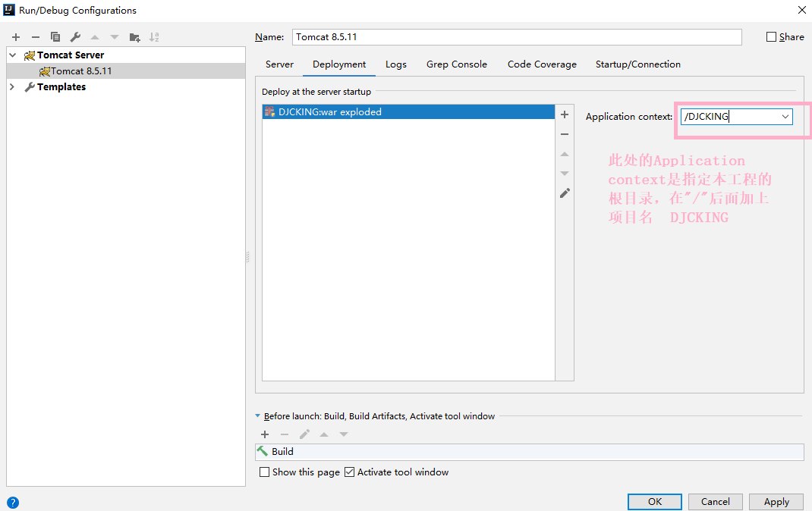Click DJCKING artifact icon in deploy list

269,111
